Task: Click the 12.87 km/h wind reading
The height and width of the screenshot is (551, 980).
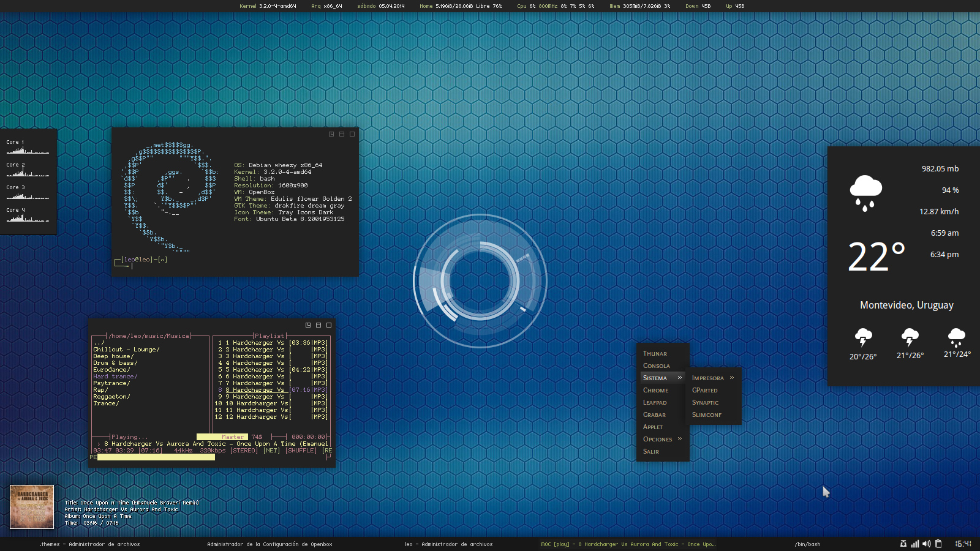Action: tap(939, 212)
